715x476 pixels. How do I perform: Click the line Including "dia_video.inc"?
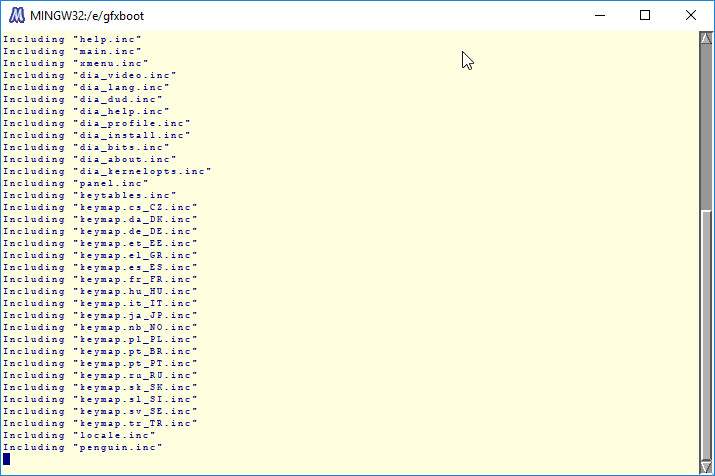tap(89, 75)
